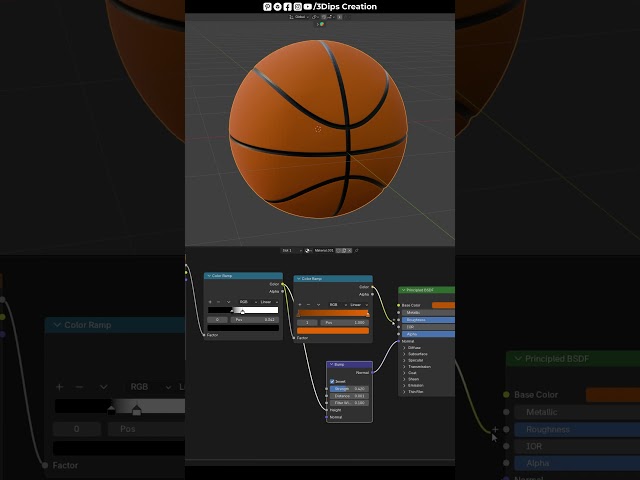Viewport: 640px width, 480px height.
Task: Toggle the snap magnet in the viewport header
Action: pyautogui.click(x=324, y=17)
